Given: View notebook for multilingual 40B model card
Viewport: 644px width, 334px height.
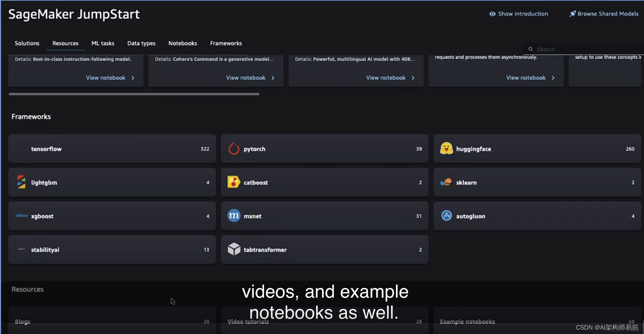Looking at the screenshot, I should pos(386,78).
